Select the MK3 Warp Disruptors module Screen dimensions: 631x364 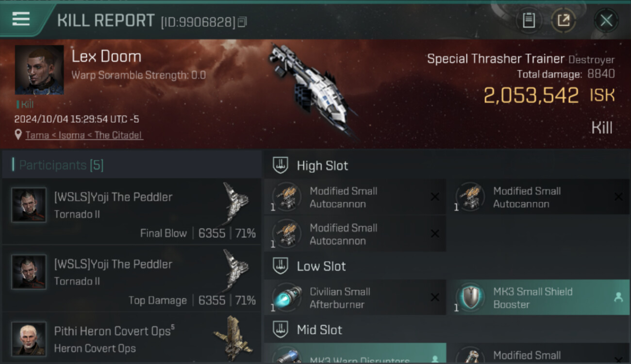pos(355,354)
